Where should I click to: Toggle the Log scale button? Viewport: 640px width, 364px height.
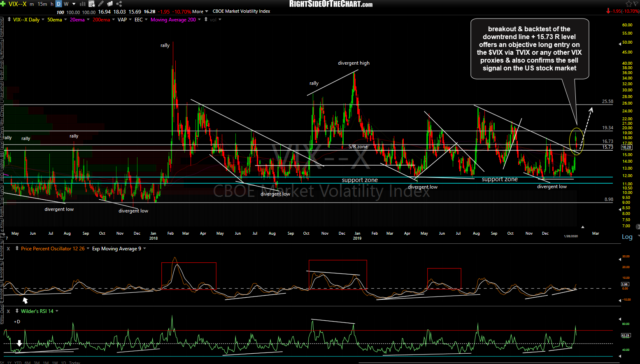click(627, 237)
